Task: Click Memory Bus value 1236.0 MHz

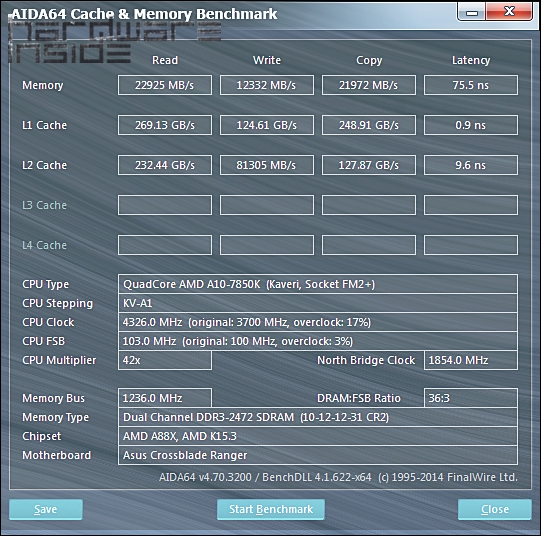Action: pyautogui.click(x=165, y=398)
